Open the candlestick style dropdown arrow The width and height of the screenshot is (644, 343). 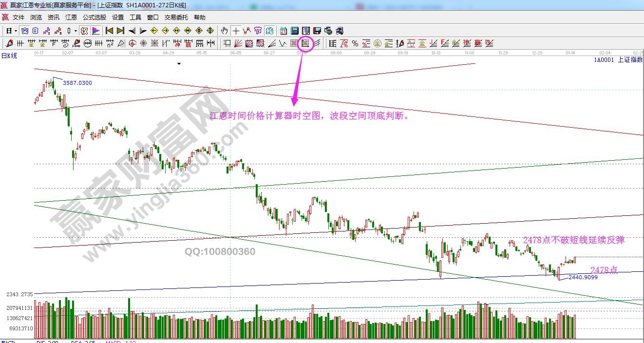coord(76,31)
